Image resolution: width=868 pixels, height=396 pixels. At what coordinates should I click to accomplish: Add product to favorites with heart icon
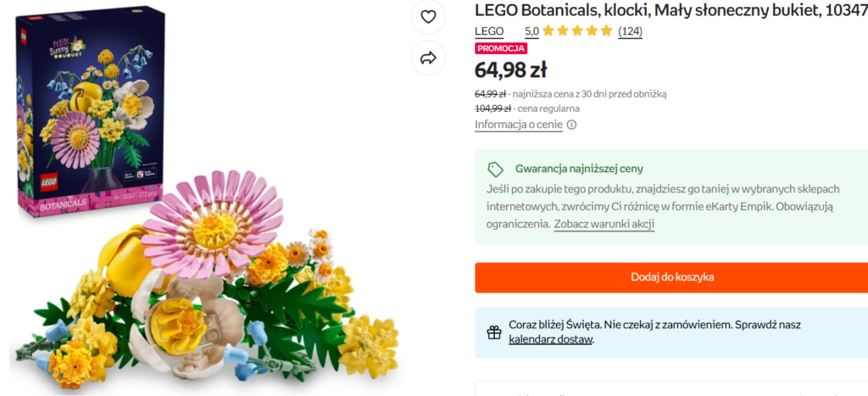[x=428, y=16]
